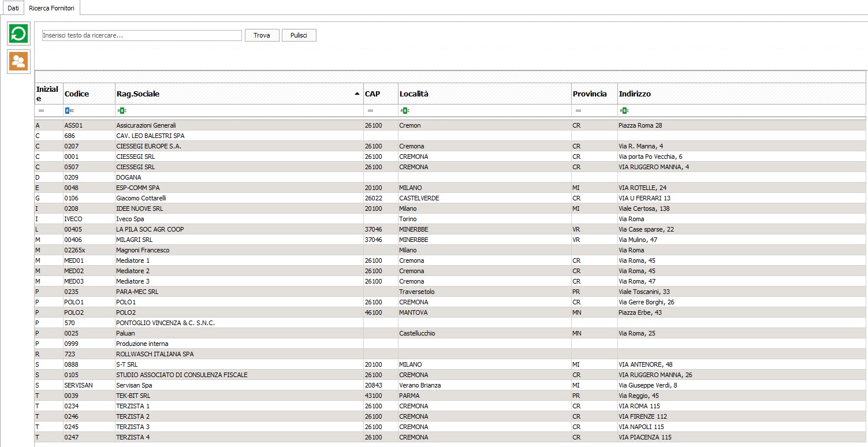Sort by the Codice column header
This screenshot has width=868, height=447.
[x=89, y=94]
